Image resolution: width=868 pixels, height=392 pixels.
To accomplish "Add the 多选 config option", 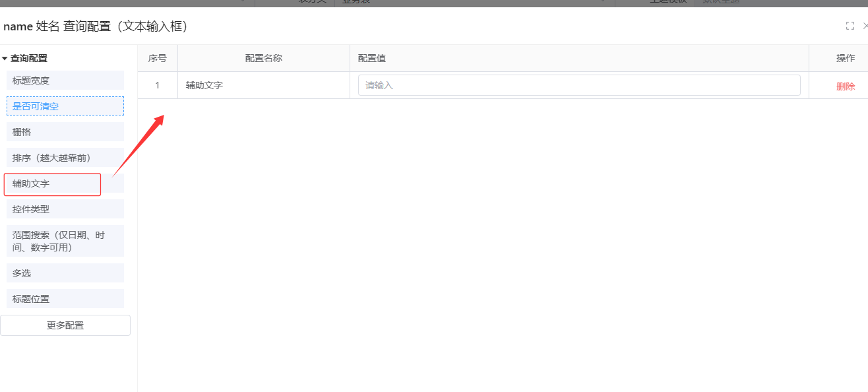I will pyautogui.click(x=65, y=273).
